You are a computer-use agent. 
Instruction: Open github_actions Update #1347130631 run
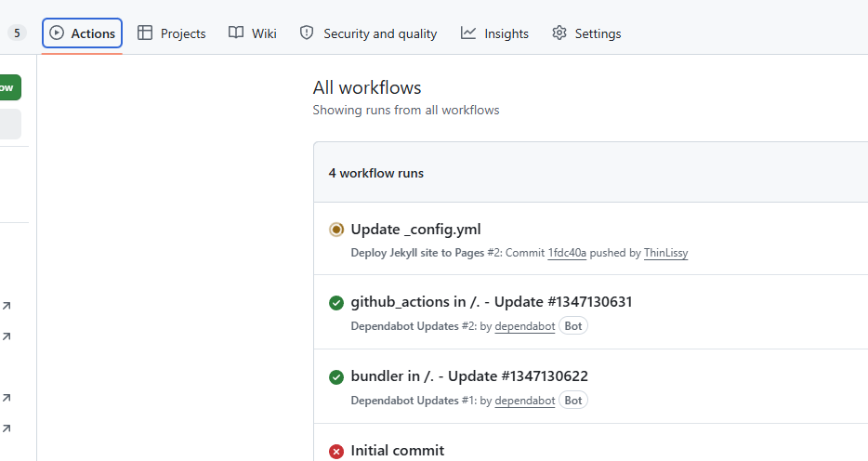coord(492,302)
